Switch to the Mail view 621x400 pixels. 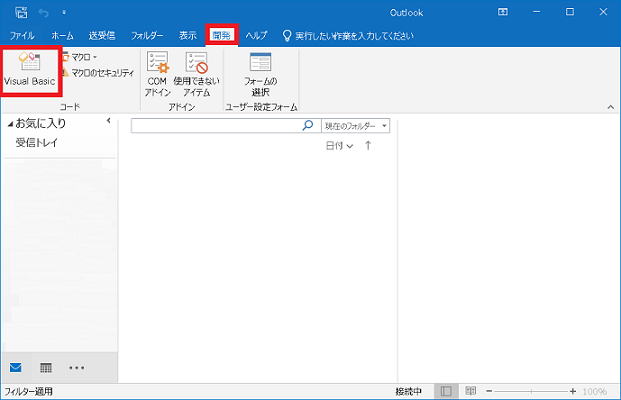(x=15, y=368)
